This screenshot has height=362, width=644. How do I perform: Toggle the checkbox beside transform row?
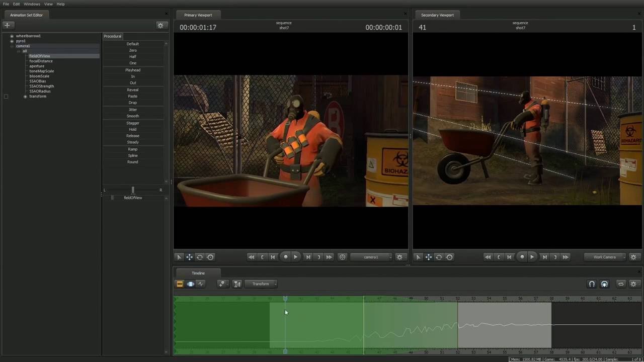(x=6, y=97)
